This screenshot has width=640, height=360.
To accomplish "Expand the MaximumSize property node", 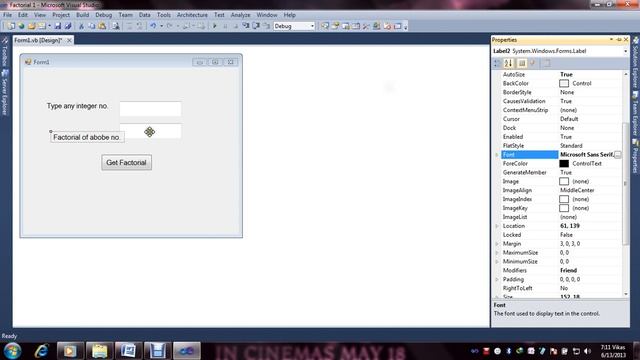I will click(x=497, y=253).
